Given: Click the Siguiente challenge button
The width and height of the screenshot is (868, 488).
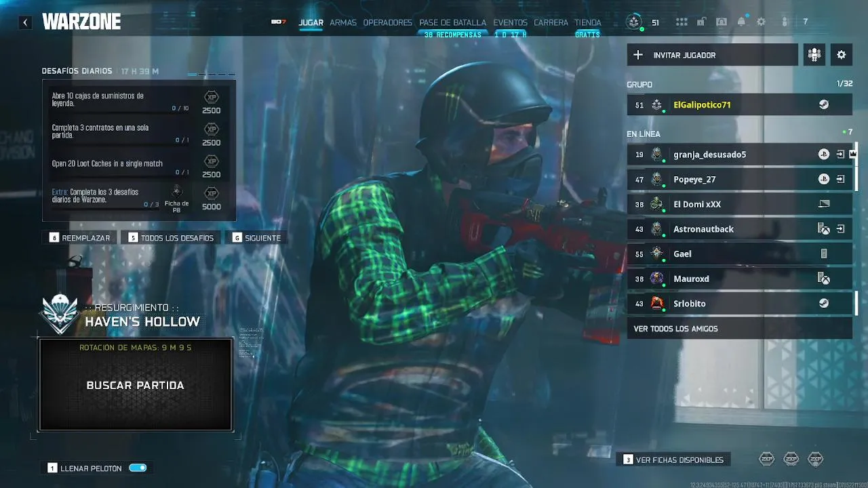Looking at the screenshot, I should coord(257,238).
